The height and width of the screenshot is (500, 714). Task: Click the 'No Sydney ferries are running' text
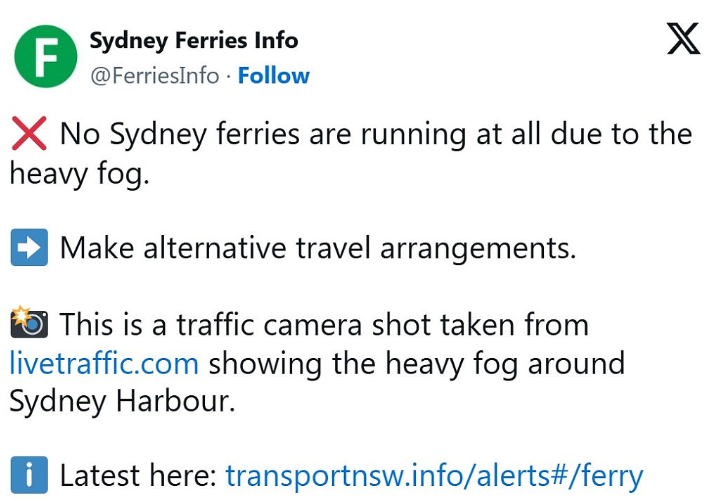(265, 134)
